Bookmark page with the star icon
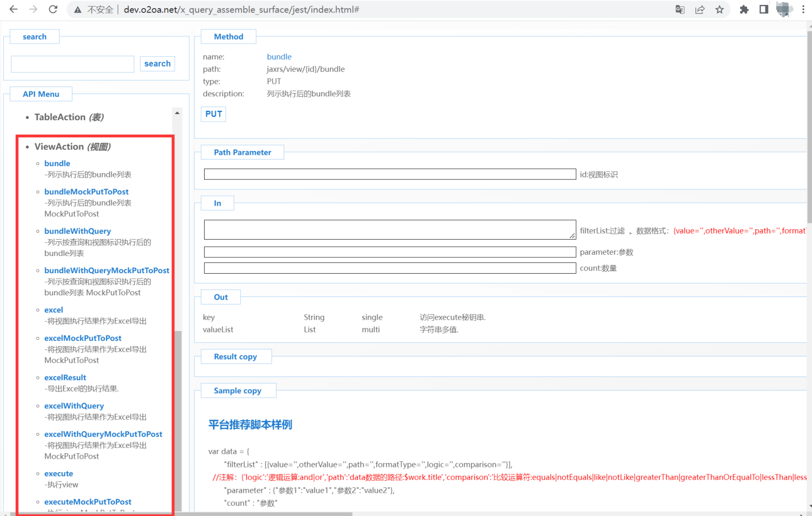 (x=719, y=9)
